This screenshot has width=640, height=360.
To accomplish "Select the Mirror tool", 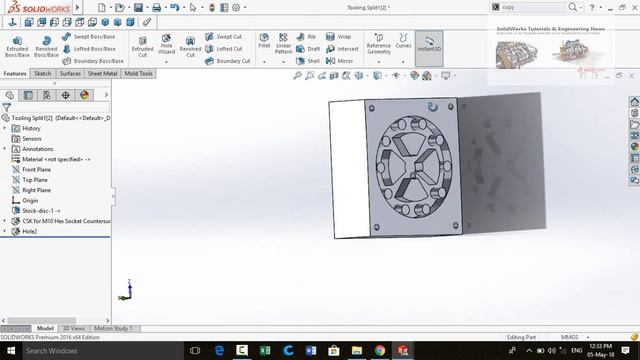I will coord(339,61).
